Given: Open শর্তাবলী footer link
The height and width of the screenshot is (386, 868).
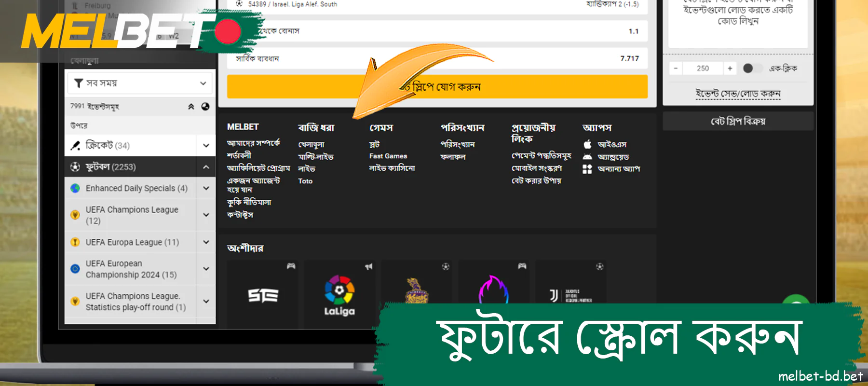Looking at the screenshot, I should 239,155.
